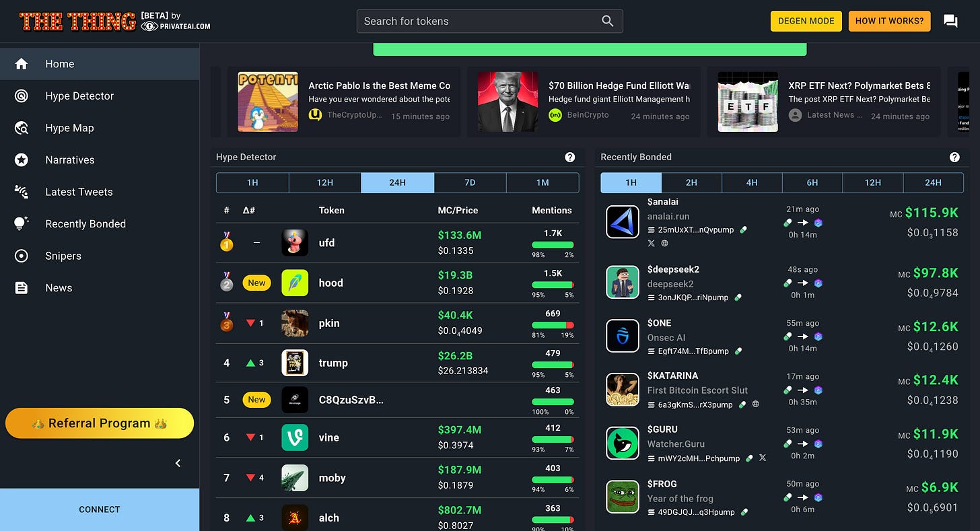Open the X link for $GURU

click(x=763, y=458)
